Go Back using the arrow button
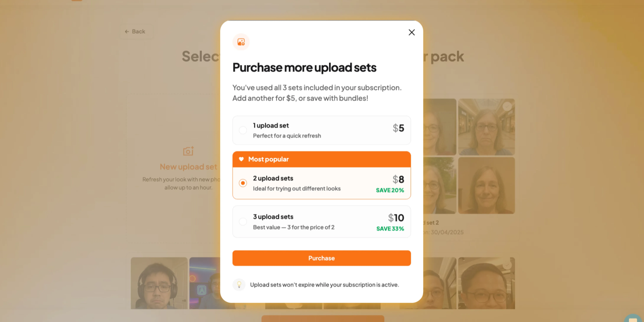Screen dimensions: 644x322 click(135, 32)
